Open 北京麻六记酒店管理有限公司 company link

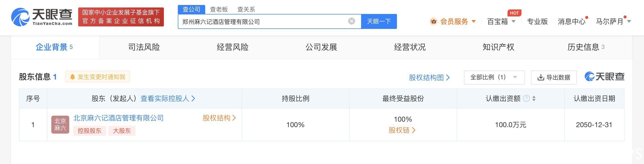(x=119, y=118)
